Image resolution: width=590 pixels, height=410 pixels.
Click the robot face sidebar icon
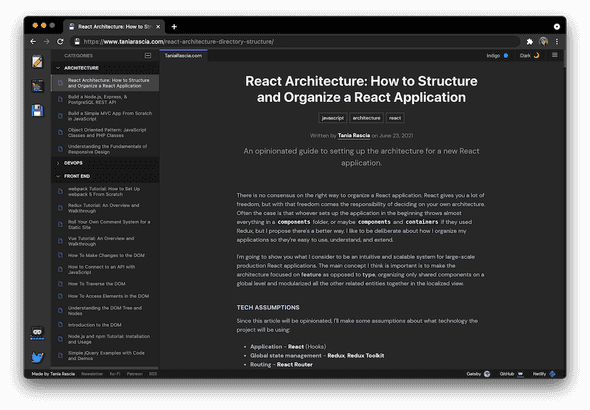(x=37, y=333)
